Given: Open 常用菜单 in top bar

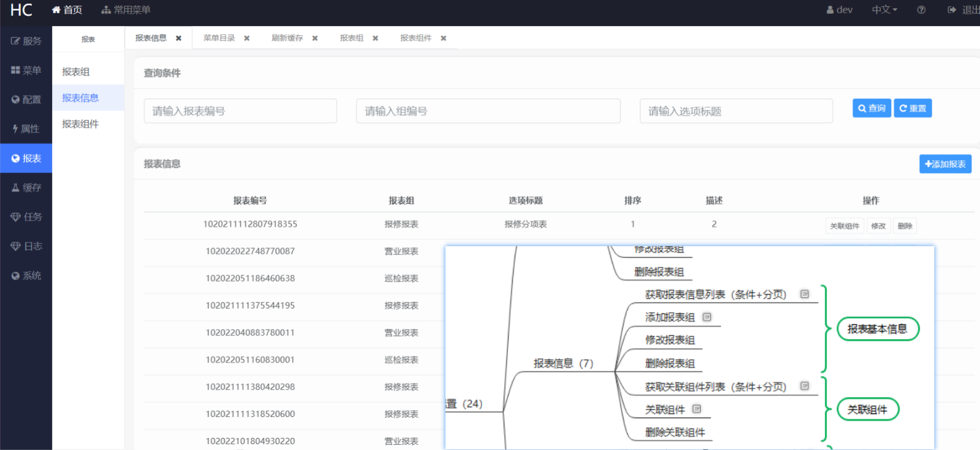Looking at the screenshot, I should 126,10.
